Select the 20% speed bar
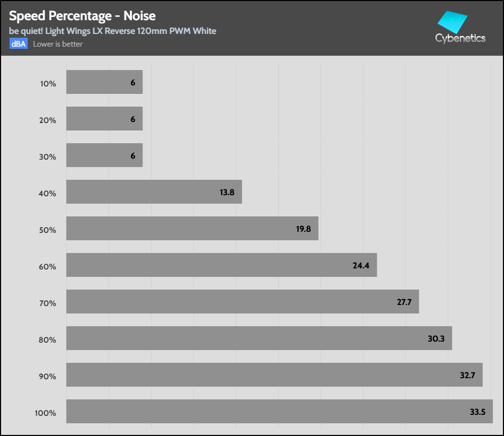The height and width of the screenshot is (436, 504). [104, 119]
